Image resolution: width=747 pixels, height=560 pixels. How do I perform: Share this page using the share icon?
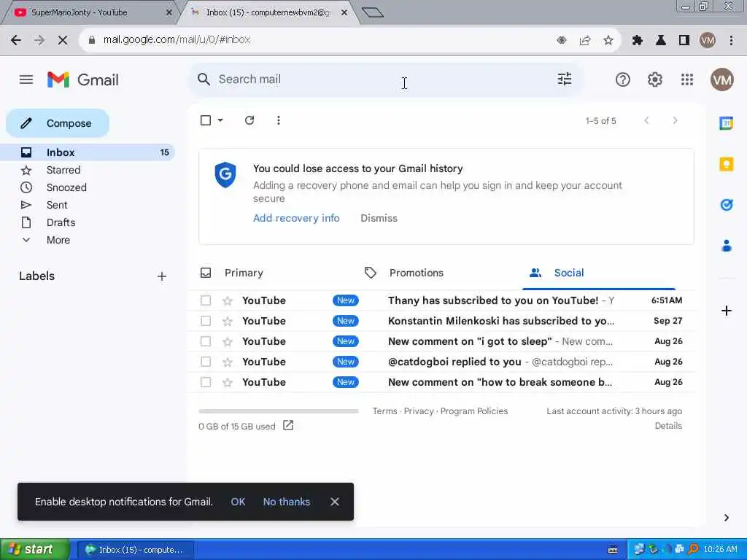point(585,40)
